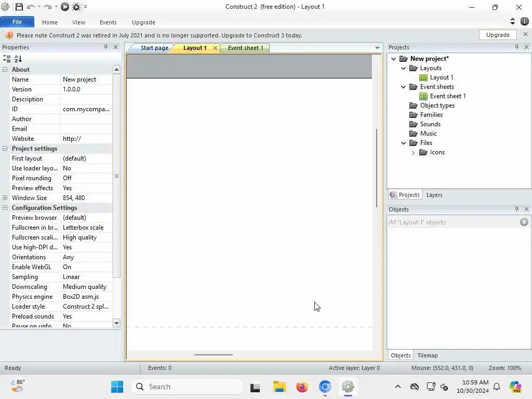Collapse the About property group
The image size is (532, 399).
pos(5,70)
